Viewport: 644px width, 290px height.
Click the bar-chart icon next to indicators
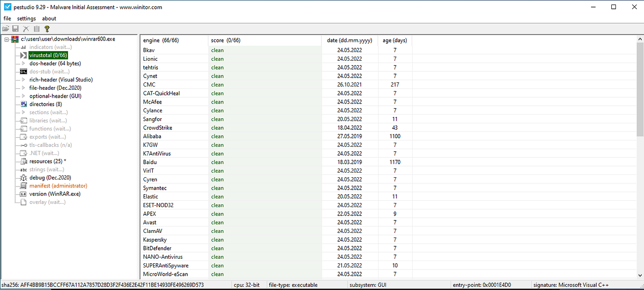(x=23, y=47)
